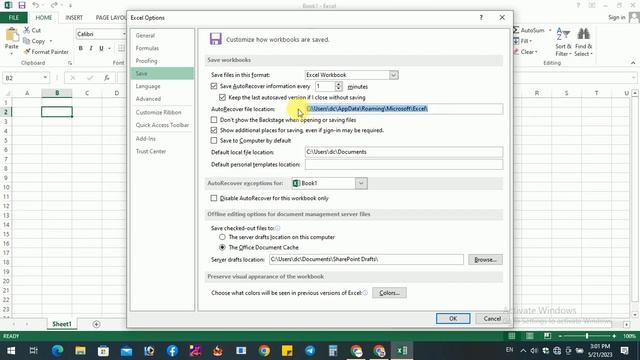Open the FILE ribbon tab
The height and width of the screenshot is (360, 640).
click(x=14, y=18)
